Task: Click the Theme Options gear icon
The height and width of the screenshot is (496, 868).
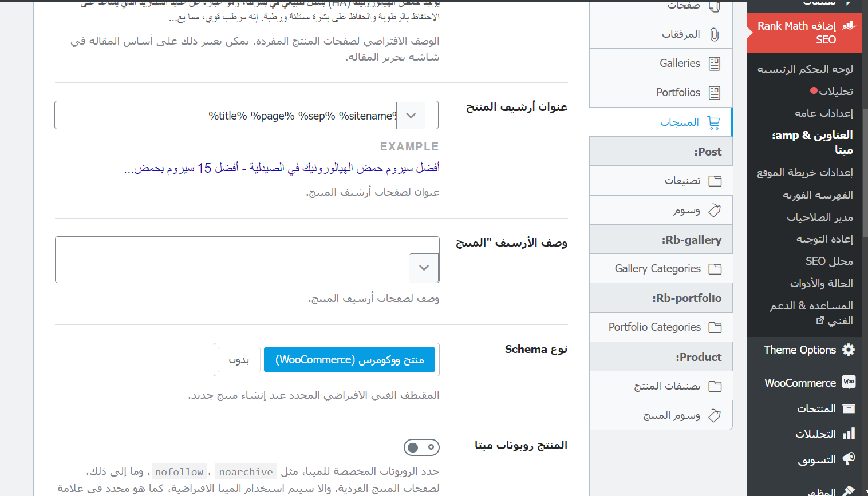Action: (x=849, y=350)
